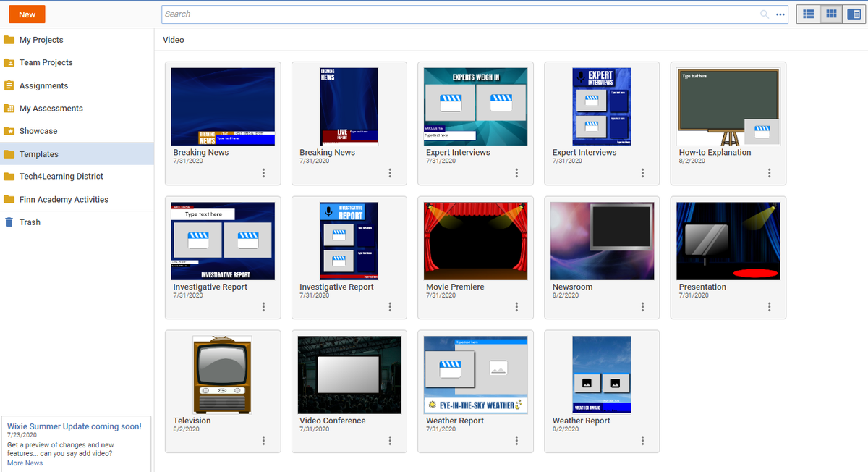Switch to list view icon
This screenshot has height=472, width=868.
809,14
